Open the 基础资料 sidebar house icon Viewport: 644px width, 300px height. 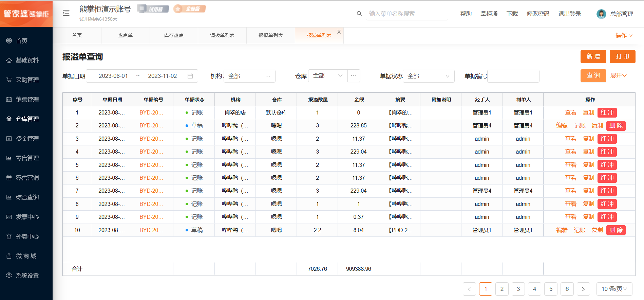point(9,60)
